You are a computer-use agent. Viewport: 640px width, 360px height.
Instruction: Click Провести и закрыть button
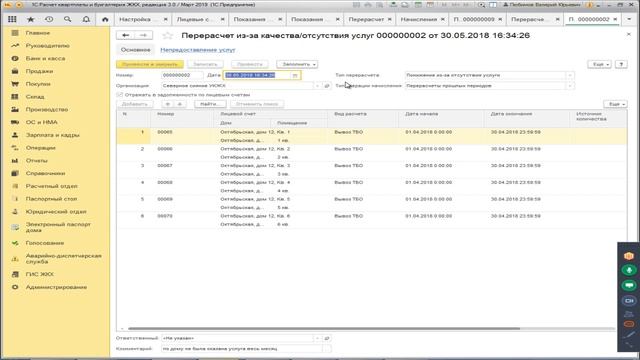pos(150,64)
